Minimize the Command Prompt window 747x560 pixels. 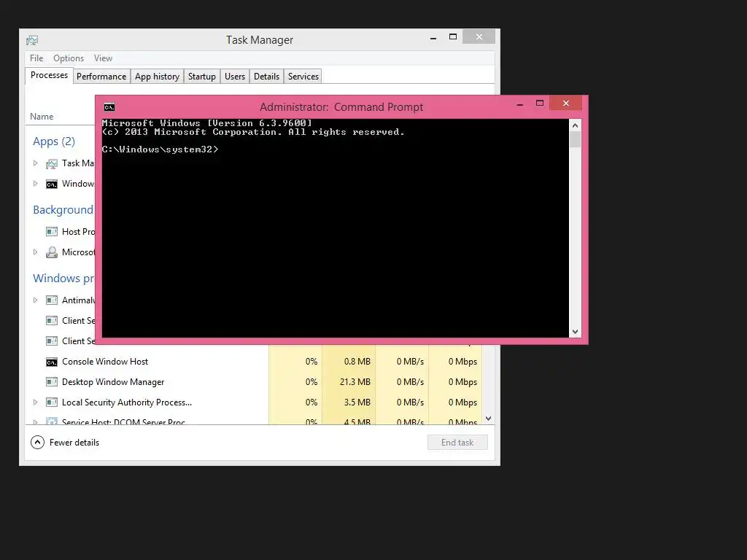click(520, 104)
